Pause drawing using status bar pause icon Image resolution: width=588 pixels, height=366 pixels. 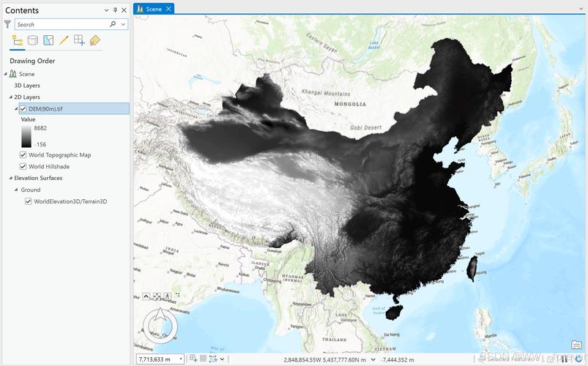[x=565, y=359]
